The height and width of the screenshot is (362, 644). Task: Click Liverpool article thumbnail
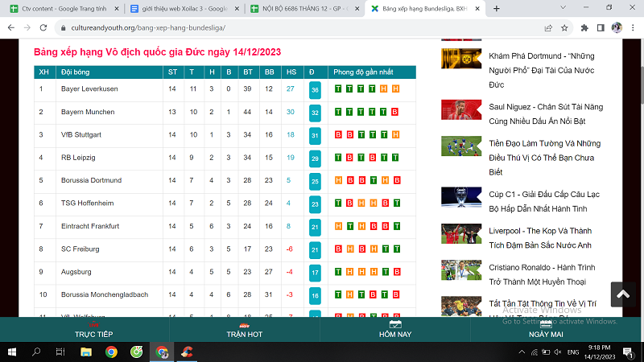click(461, 233)
